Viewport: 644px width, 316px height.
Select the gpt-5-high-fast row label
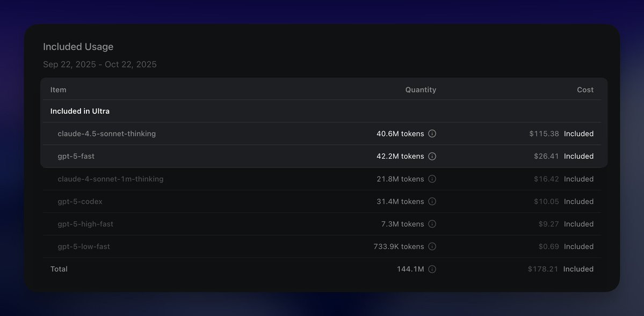click(x=85, y=224)
